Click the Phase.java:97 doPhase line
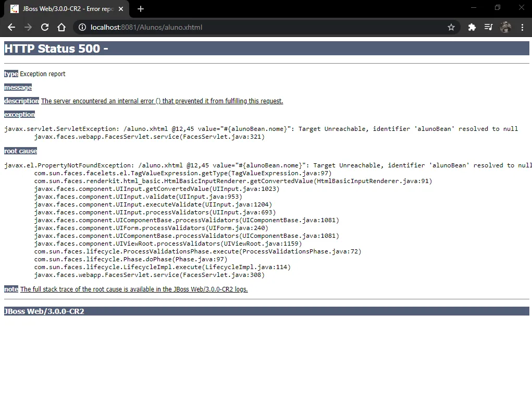 (x=131, y=259)
